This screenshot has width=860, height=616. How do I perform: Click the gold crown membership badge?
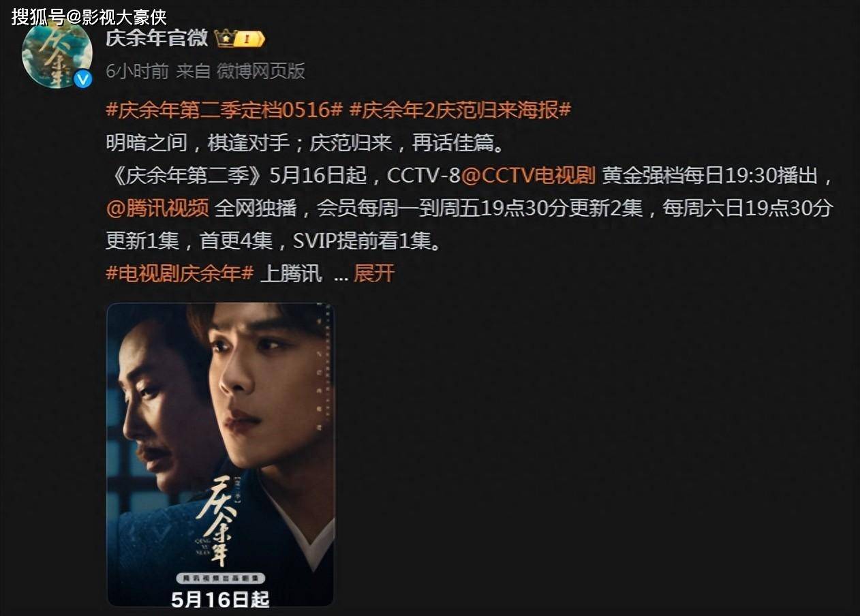(x=239, y=39)
